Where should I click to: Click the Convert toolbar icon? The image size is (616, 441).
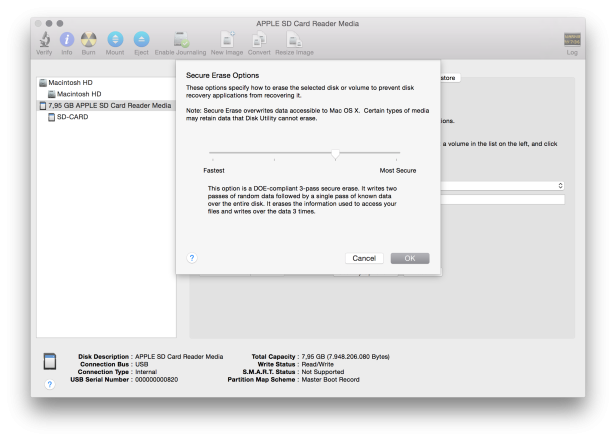259,39
